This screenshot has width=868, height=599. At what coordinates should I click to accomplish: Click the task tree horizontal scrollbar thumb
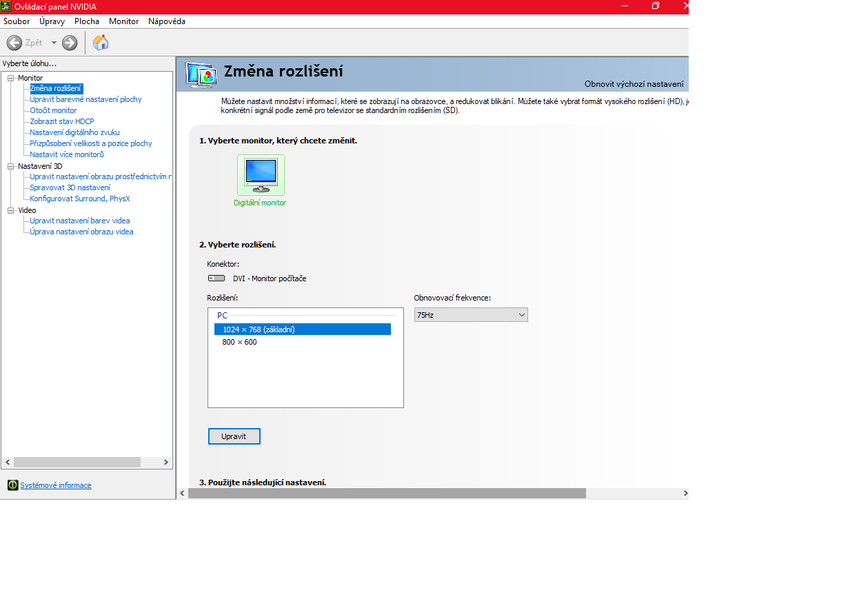77,462
